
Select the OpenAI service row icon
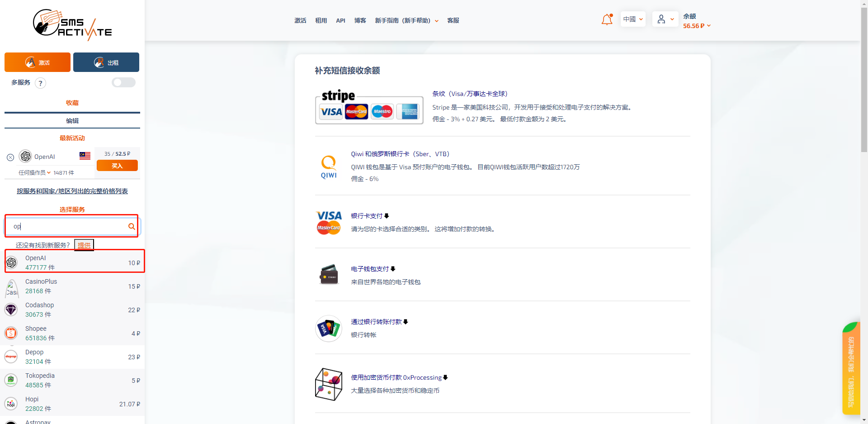pyautogui.click(x=11, y=262)
